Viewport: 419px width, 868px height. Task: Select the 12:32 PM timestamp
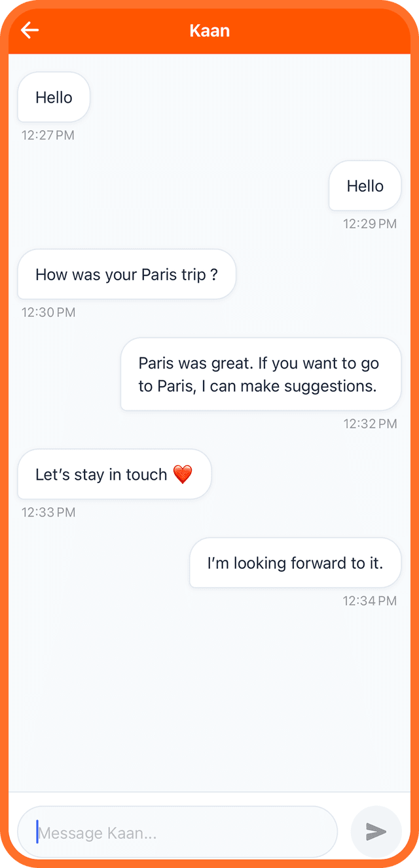[x=369, y=424]
